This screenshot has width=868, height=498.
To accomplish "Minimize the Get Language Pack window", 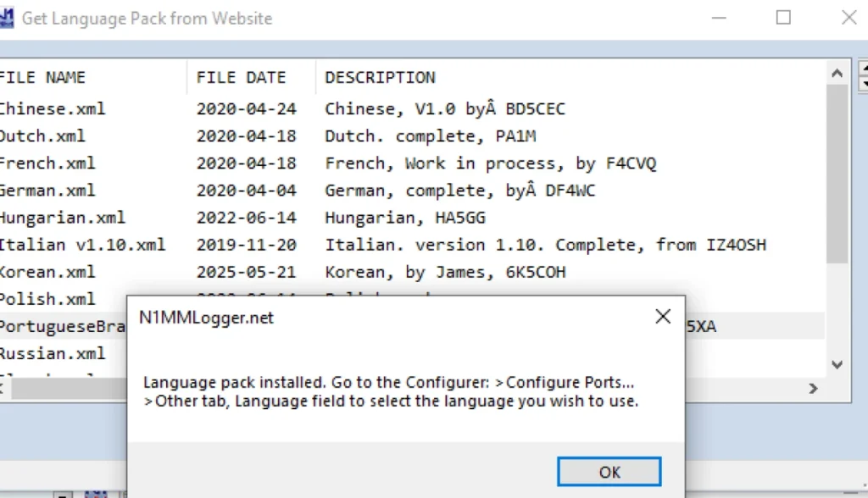I will click(719, 18).
